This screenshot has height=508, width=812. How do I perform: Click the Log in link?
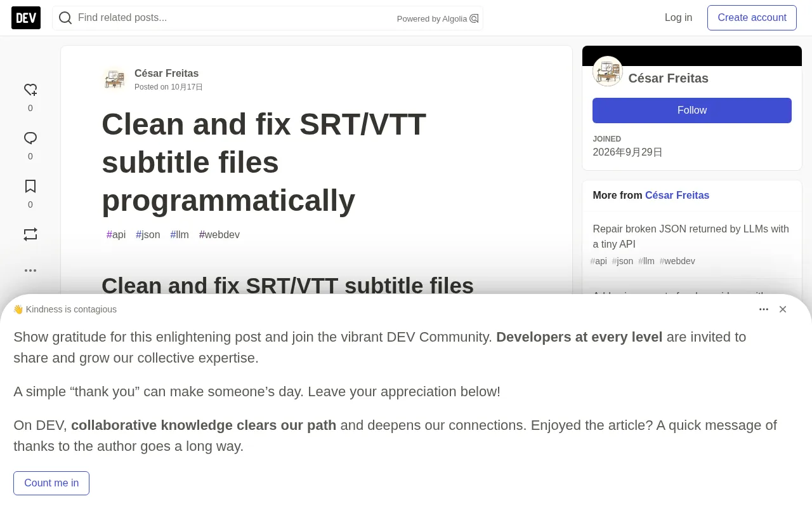tap(678, 18)
